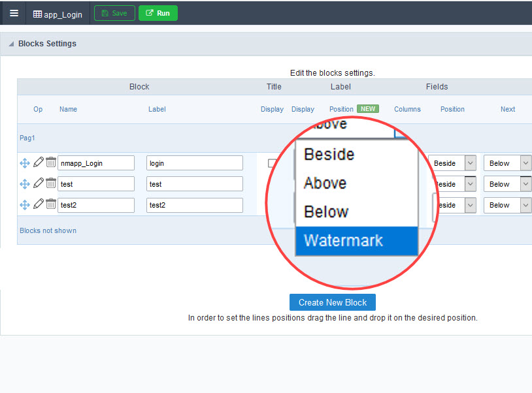Grab the move handle for test2 block

(25, 205)
